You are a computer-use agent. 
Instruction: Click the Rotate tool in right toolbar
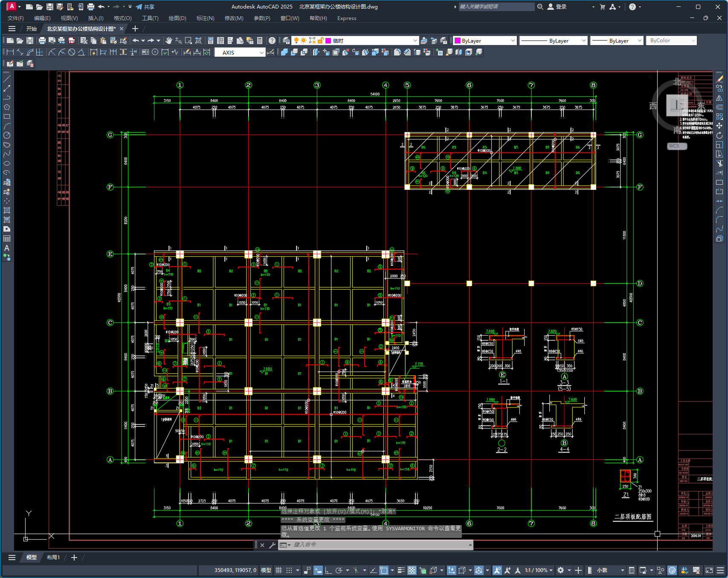pyautogui.click(x=719, y=135)
